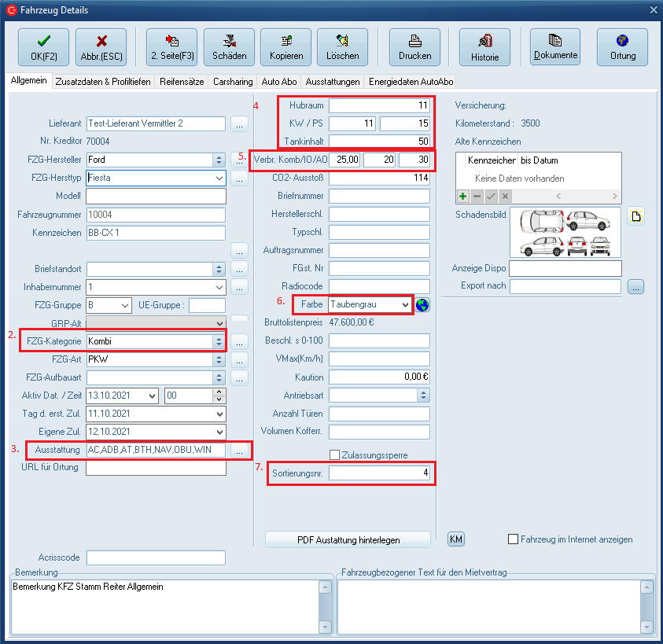Screen dimensions: 663x644
Task: Click the globe icon beside Farbe
Action: [423, 304]
